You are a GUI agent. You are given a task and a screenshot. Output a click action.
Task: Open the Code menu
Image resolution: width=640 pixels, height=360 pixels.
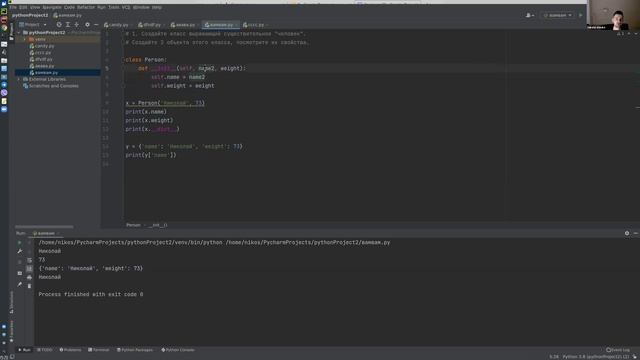[69, 7]
